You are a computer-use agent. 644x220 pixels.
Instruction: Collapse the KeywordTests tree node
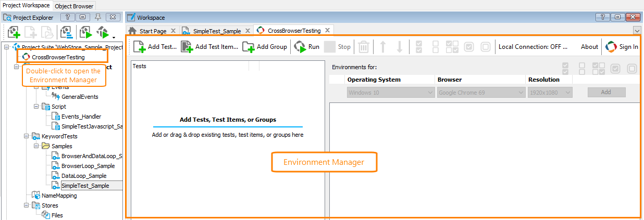coord(27,136)
